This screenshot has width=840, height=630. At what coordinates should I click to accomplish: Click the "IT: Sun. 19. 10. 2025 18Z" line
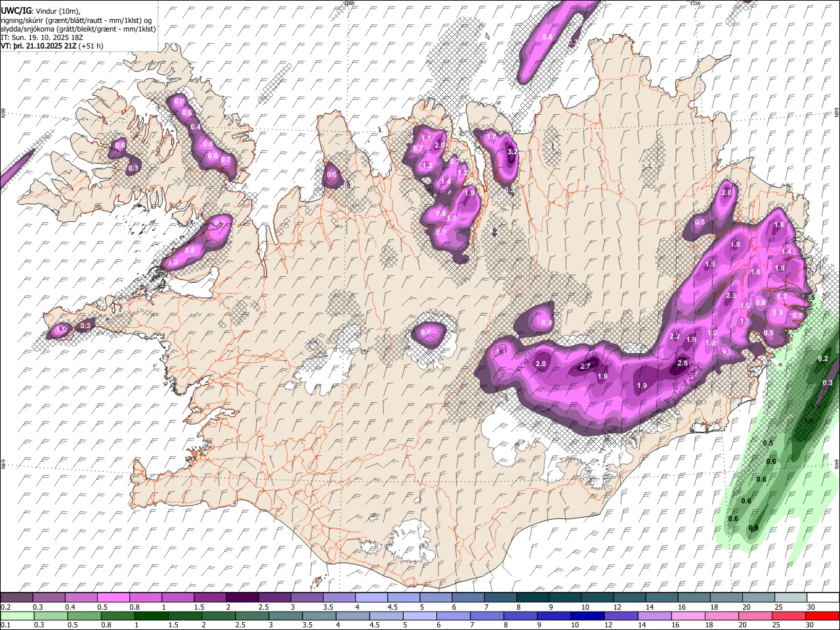coord(42,37)
